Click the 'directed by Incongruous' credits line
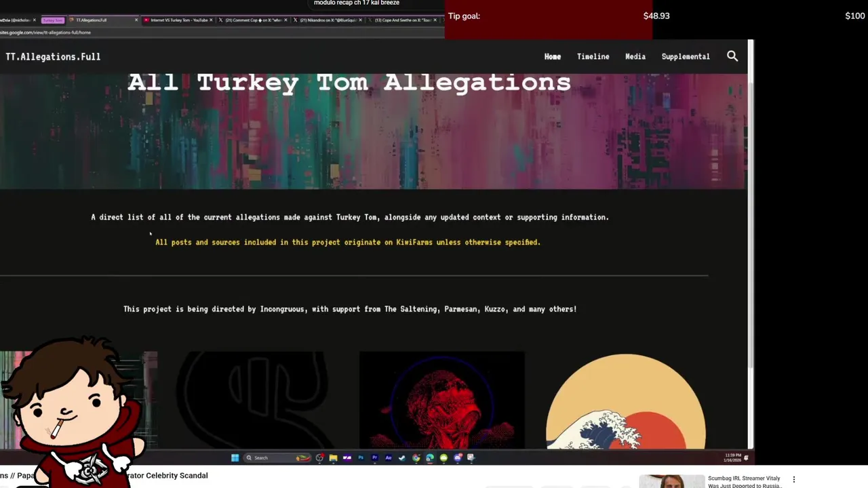Screen dimensions: 868x488 [350, 309]
